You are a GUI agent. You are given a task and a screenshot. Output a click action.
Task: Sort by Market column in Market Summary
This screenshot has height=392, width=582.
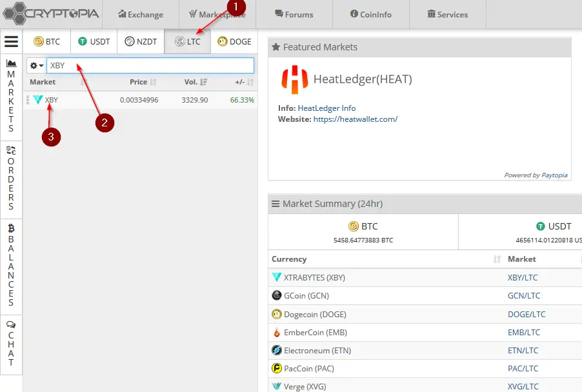click(521, 259)
